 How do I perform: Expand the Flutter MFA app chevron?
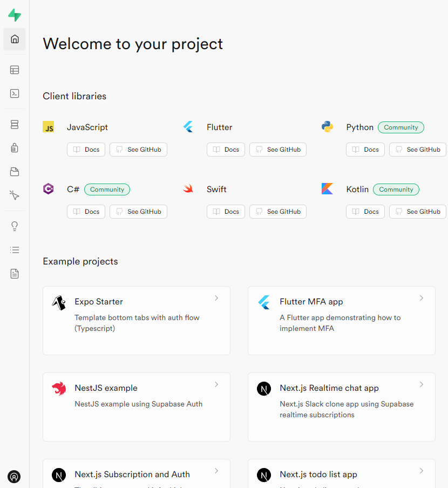pyautogui.click(x=422, y=298)
